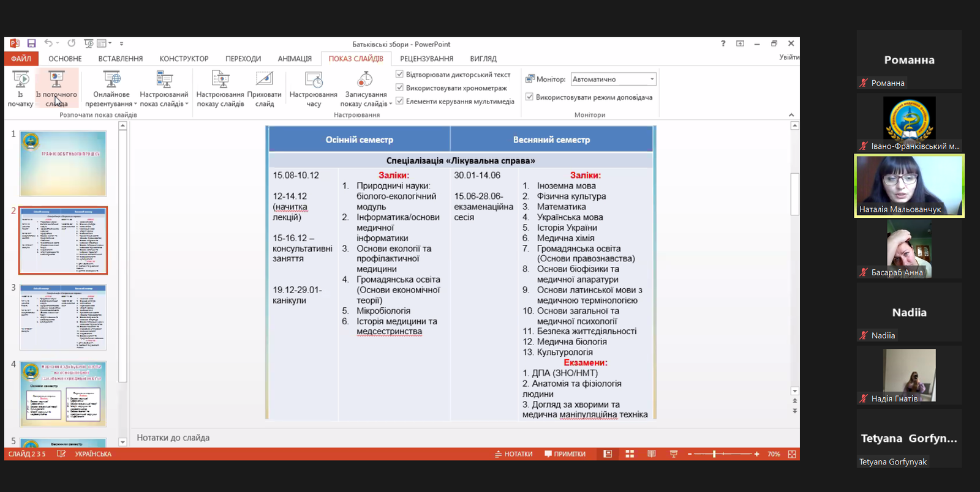Click the zoom slider handle
980x492 pixels.
(714, 454)
